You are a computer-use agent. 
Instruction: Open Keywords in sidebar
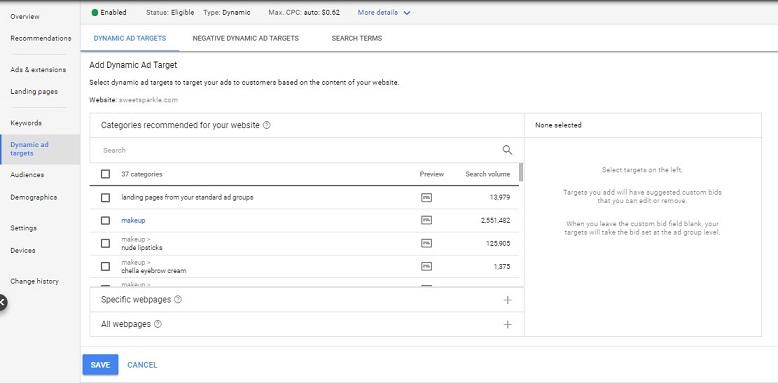coord(26,123)
